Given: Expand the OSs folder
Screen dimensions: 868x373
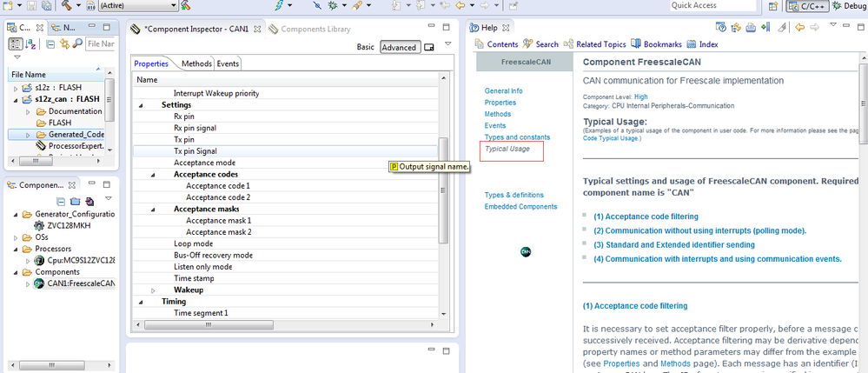Looking at the screenshot, I should [x=15, y=237].
